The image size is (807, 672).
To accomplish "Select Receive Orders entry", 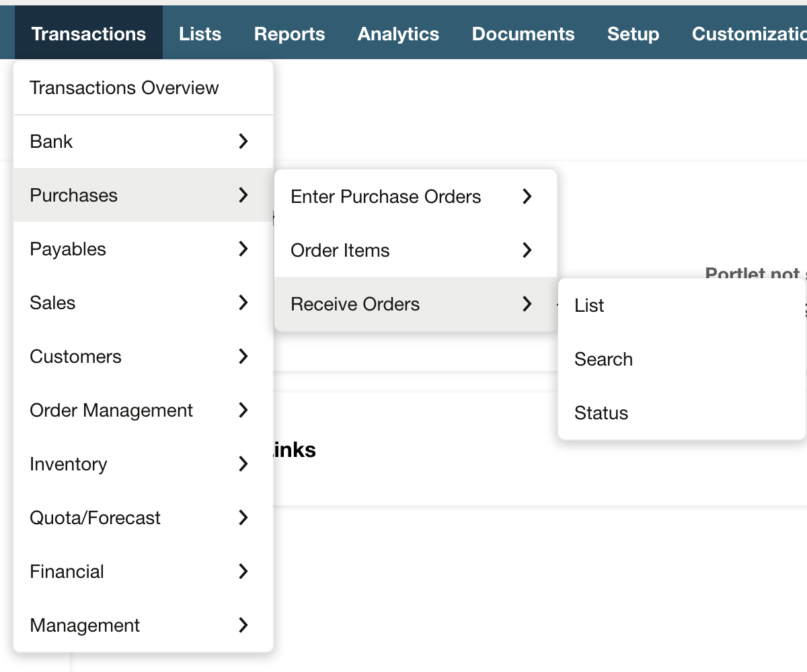I will pos(416,304).
